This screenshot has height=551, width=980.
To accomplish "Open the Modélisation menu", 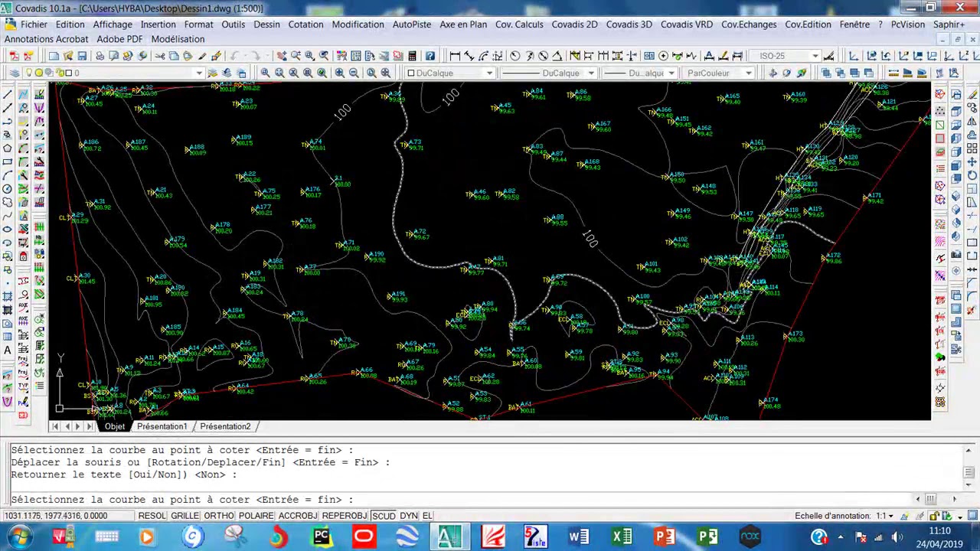I will click(x=178, y=39).
